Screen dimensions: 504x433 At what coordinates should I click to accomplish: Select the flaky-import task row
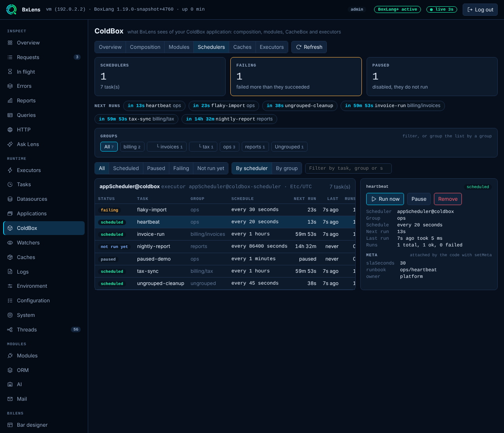(225, 210)
